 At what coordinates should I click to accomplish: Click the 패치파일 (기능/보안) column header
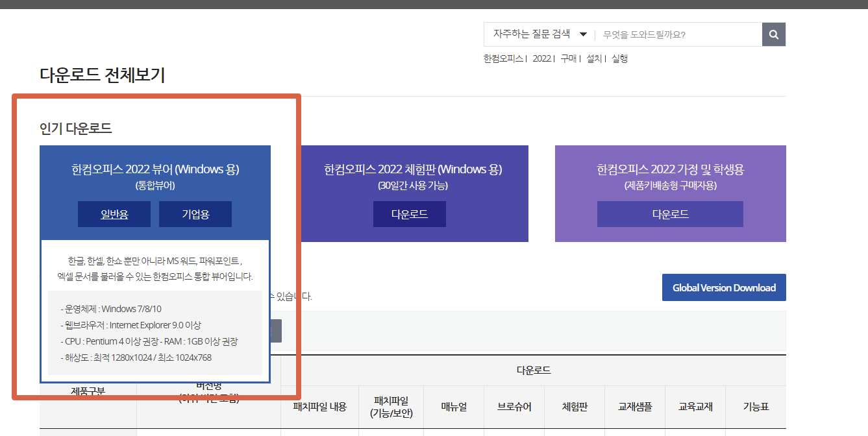[391, 407]
